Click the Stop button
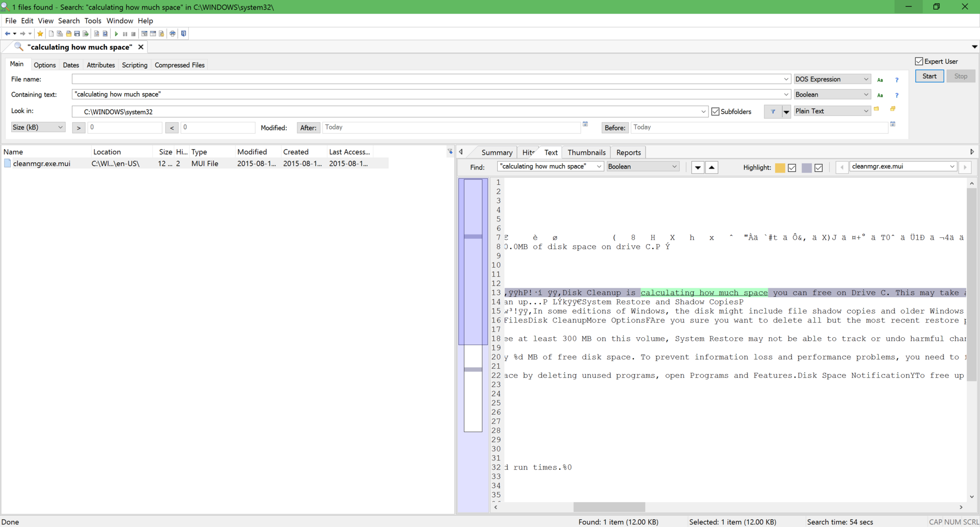 (960, 76)
